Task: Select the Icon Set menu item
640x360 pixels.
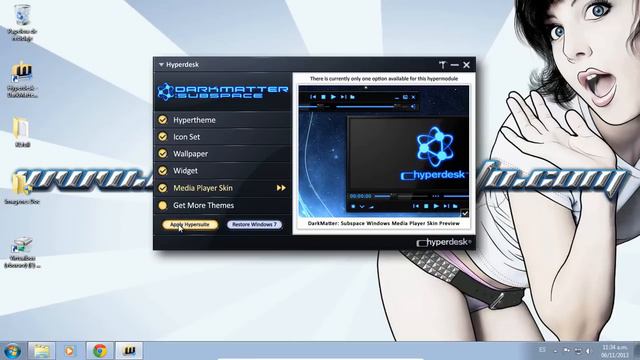Action: click(223, 137)
